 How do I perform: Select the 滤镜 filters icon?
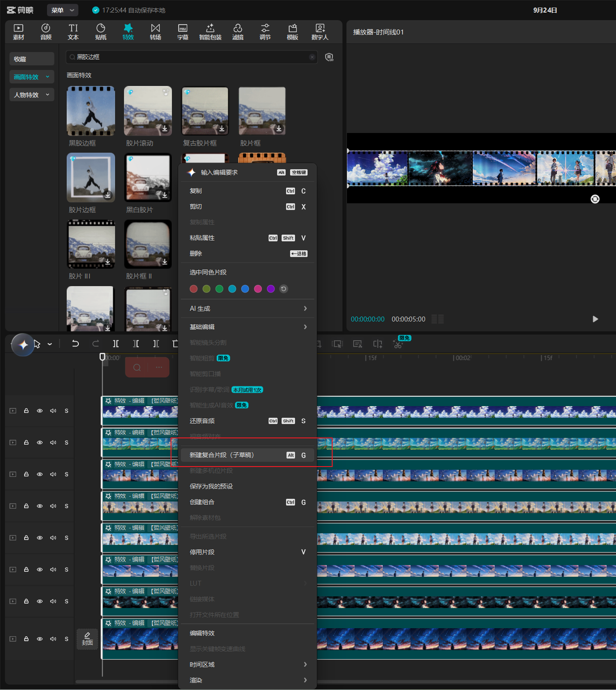point(238,32)
